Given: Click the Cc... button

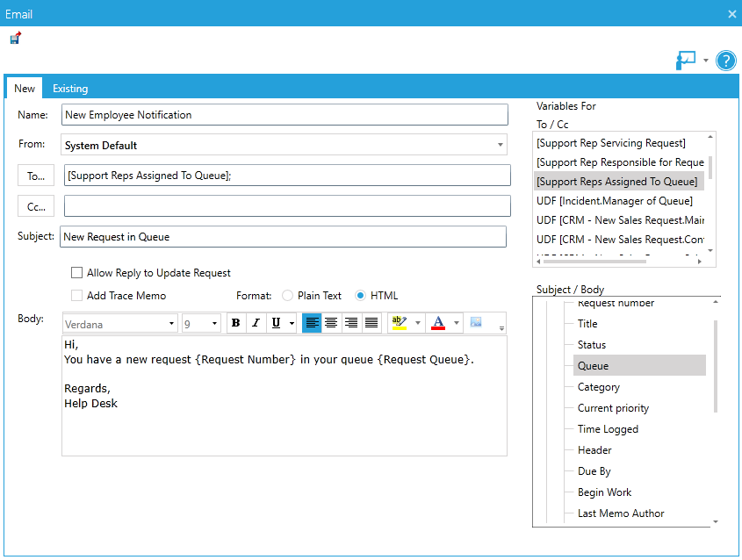Looking at the screenshot, I should pos(36,206).
